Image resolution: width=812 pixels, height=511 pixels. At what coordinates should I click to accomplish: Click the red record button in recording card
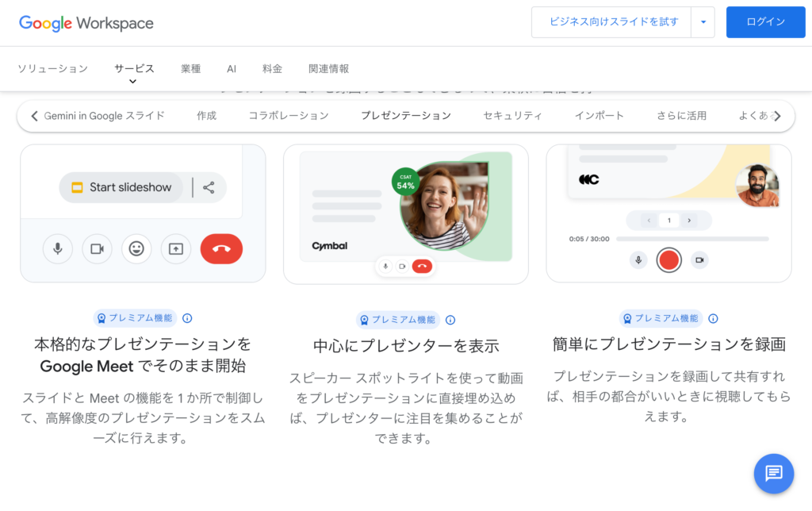tap(668, 260)
